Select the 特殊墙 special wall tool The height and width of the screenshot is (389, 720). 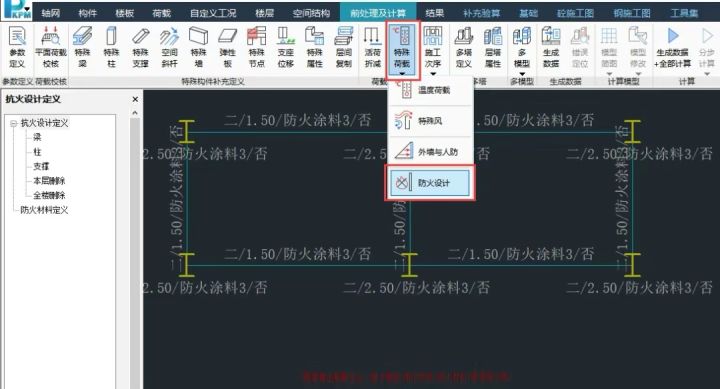coord(198,47)
